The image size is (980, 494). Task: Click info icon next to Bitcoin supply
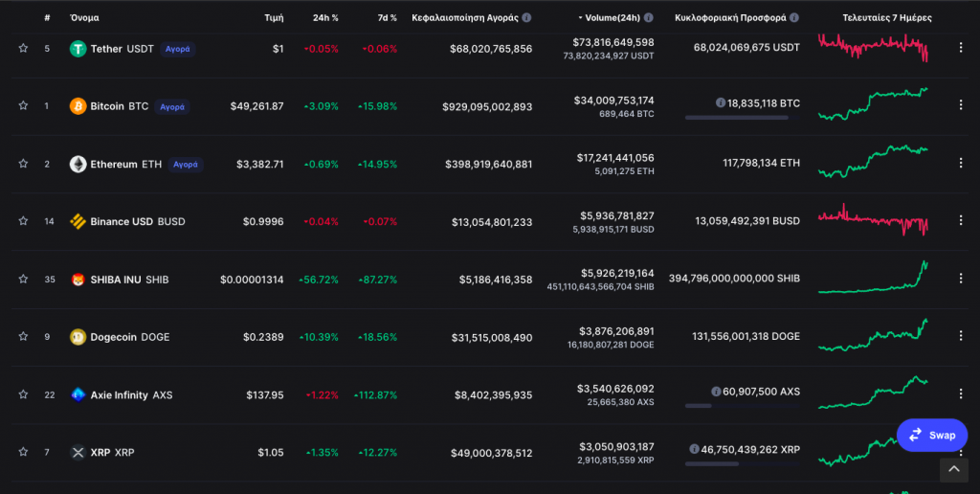(720, 102)
